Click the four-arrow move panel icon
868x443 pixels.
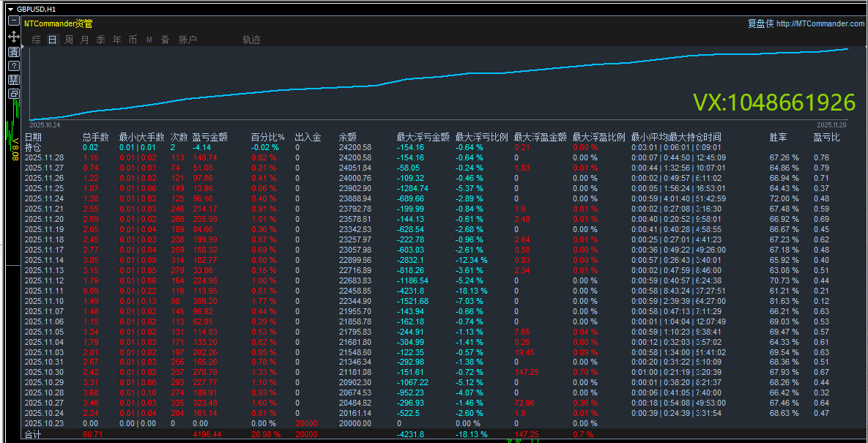pyautogui.click(x=13, y=37)
